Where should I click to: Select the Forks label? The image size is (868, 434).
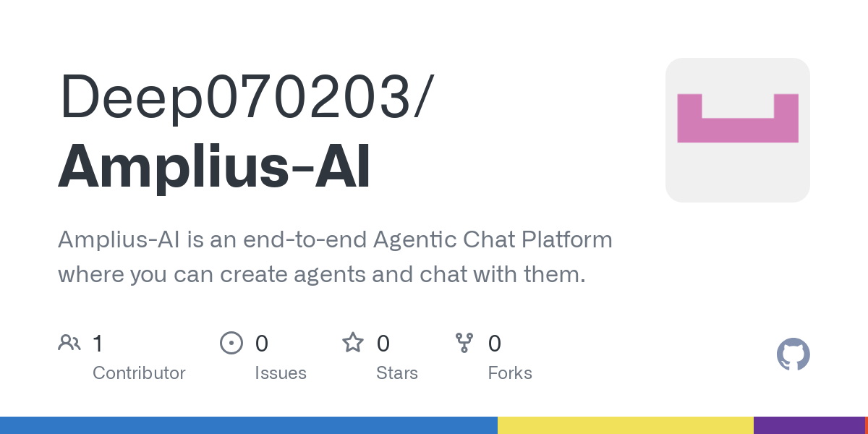pos(510,373)
